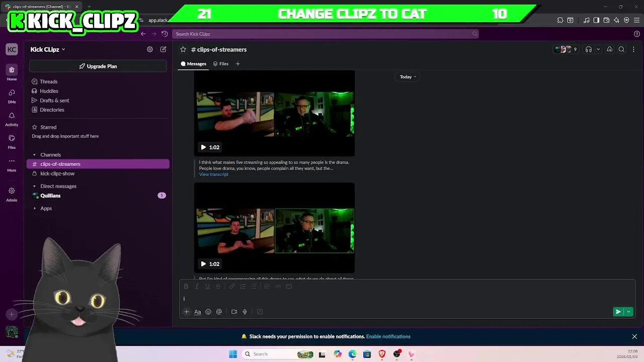Image resolution: width=644 pixels, height=362 pixels.
Task: Play the first 1:02 video clip
Action: point(203,147)
